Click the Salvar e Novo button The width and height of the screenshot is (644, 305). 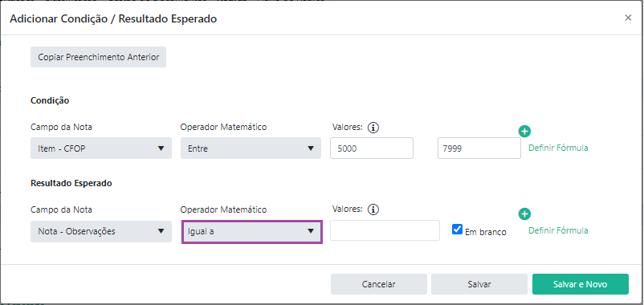tap(581, 284)
